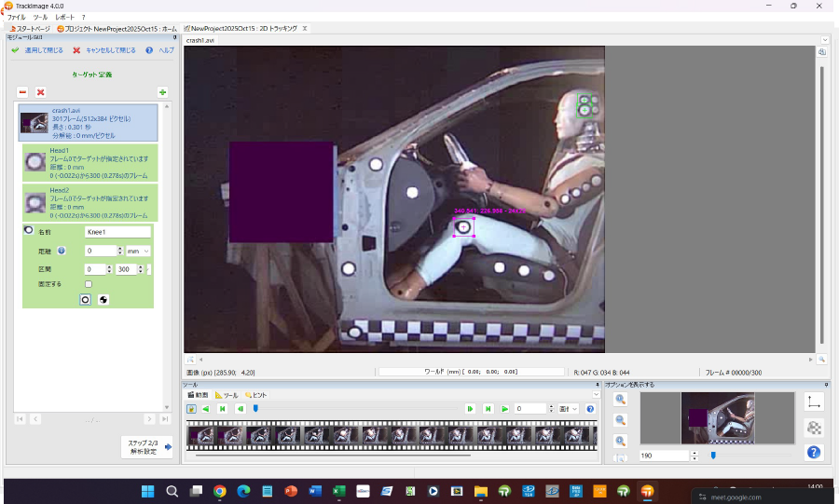Screen dimensions: 839x504
Task: Click the blue info icon beside 距離
Action: coord(62,251)
